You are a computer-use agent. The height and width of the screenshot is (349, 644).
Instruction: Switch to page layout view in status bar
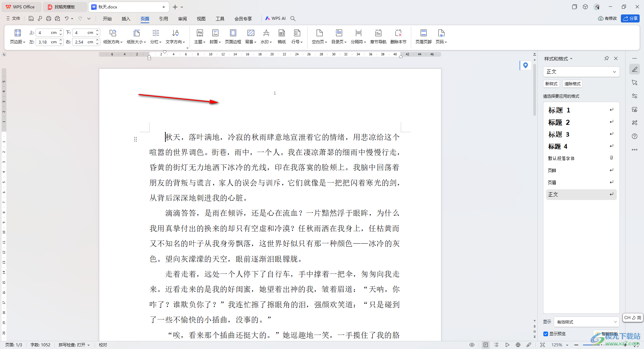point(486,345)
